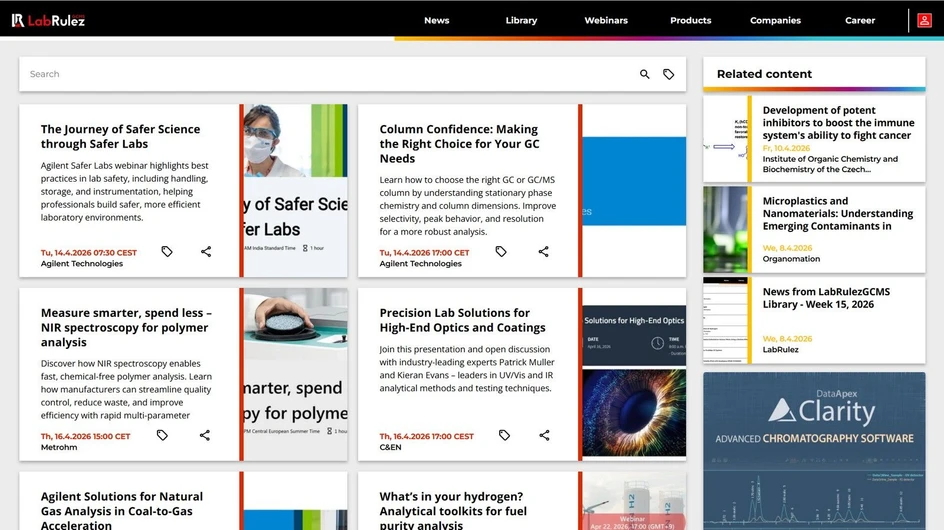Open News from LabRulezGCMS Library Week 15
The width and height of the screenshot is (944, 530).
[x=826, y=298]
